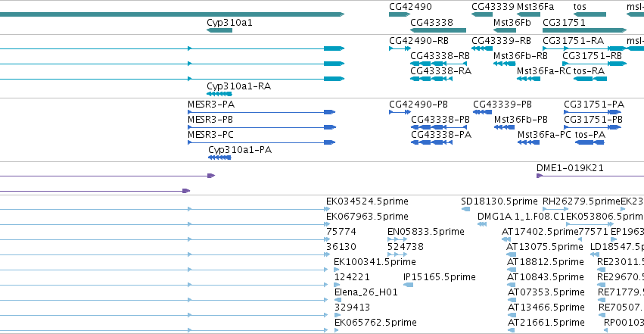Click the 524738 EST feature
644x334 pixels.
point(397,254)
